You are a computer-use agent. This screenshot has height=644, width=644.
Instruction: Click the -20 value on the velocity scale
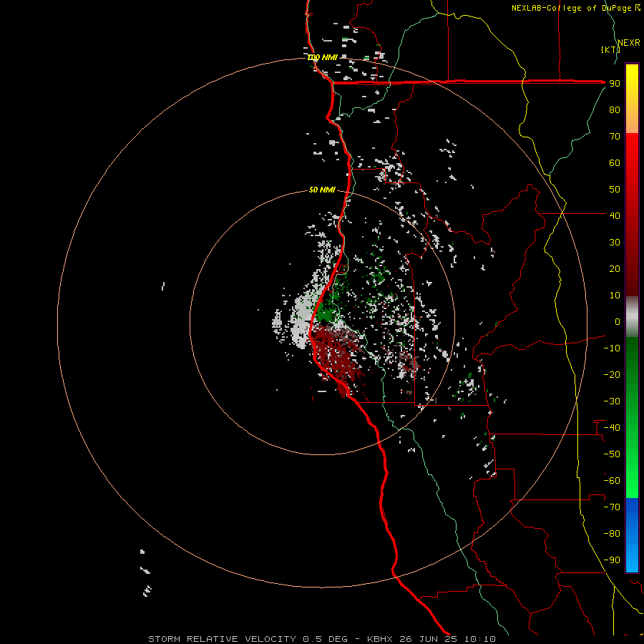[612, 374]
